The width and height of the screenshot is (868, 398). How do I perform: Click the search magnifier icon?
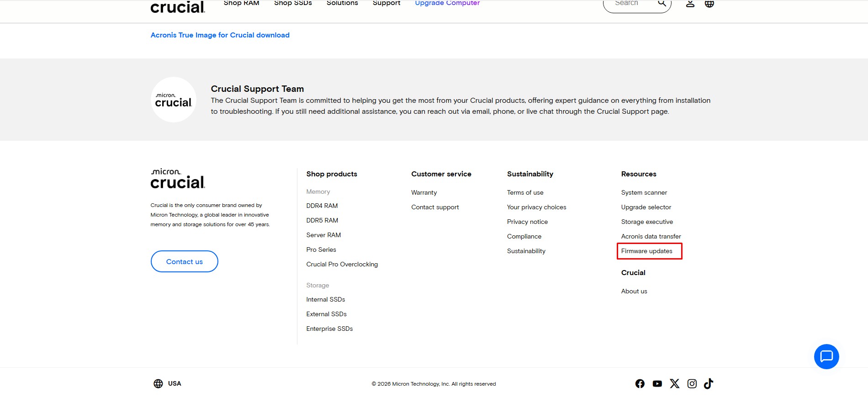662,3
